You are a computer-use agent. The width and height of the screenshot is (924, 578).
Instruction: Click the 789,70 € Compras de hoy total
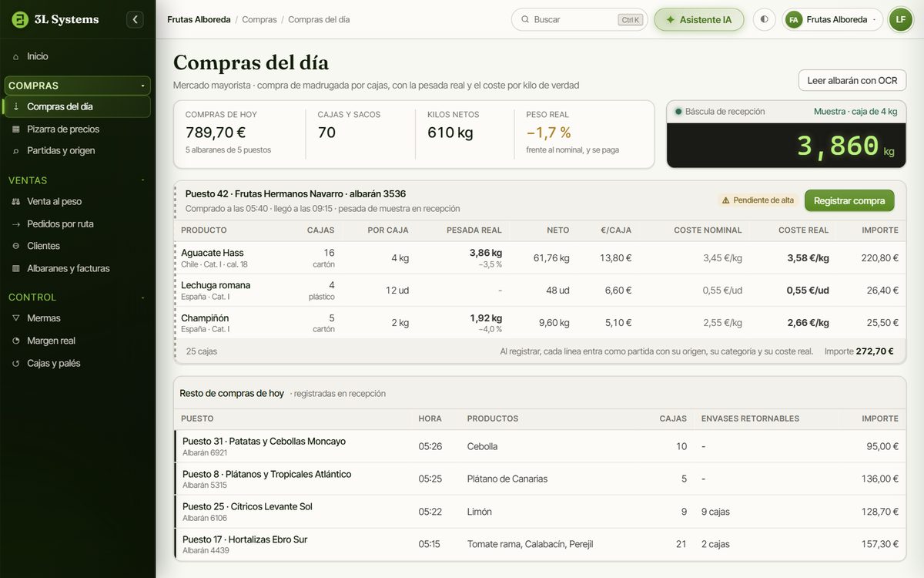point(216,133)
